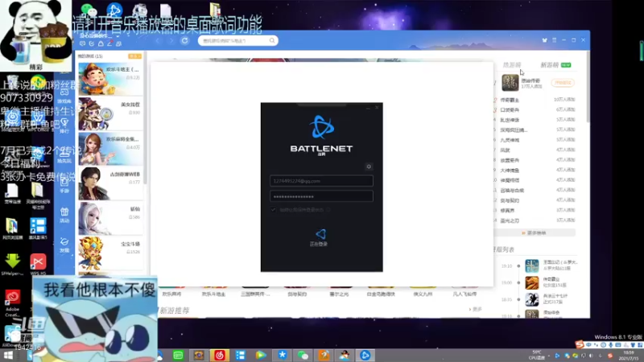Image resolution: width=644 pixels, height=362 pixels.
Task: Open 发现 in the blue sidebar
Action: click(64, 245)
